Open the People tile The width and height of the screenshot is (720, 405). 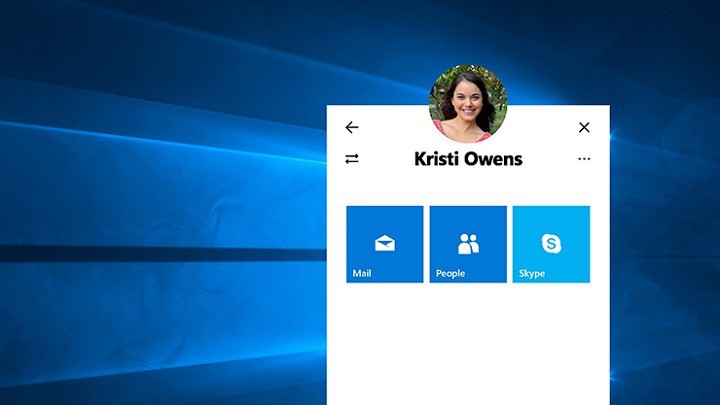coord(468,244)
